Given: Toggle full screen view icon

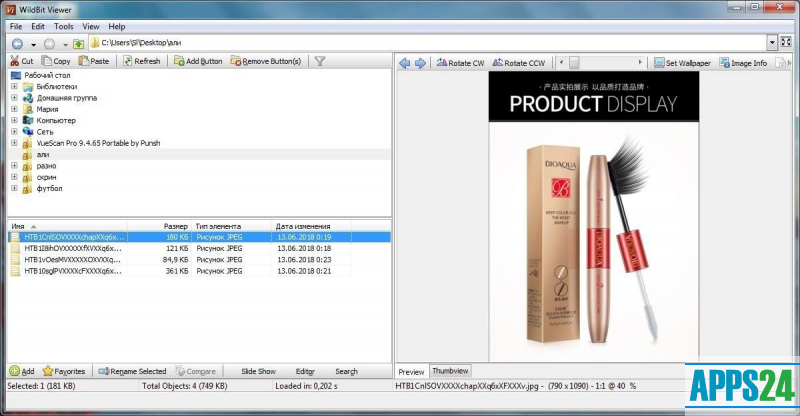Looking at the screenshot, I should pyautogui.click(x=786, y=42).
